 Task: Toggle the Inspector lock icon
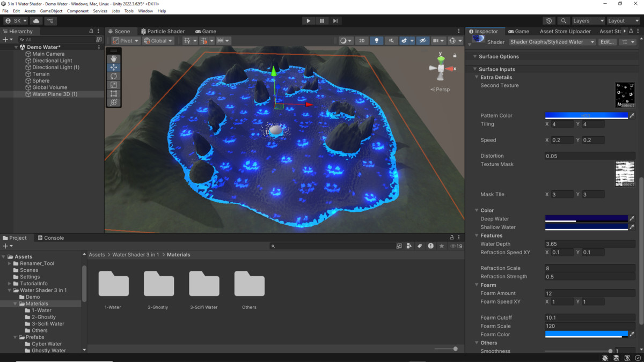click(x=631, y=31)
